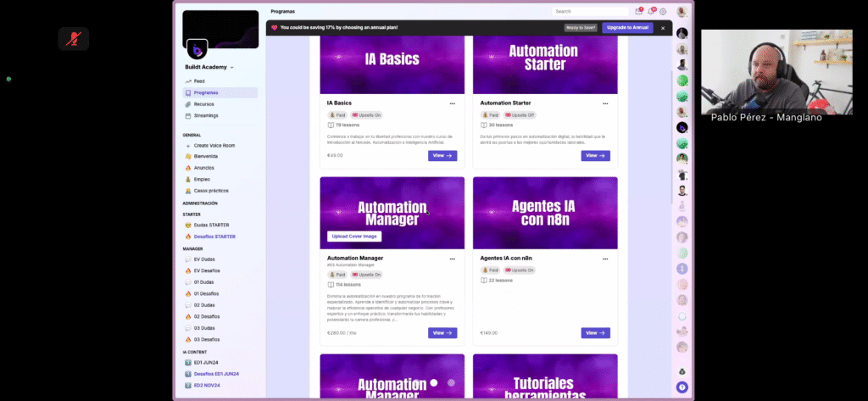
Task: View the IA Basics program
Action: [x=442, y=156]
